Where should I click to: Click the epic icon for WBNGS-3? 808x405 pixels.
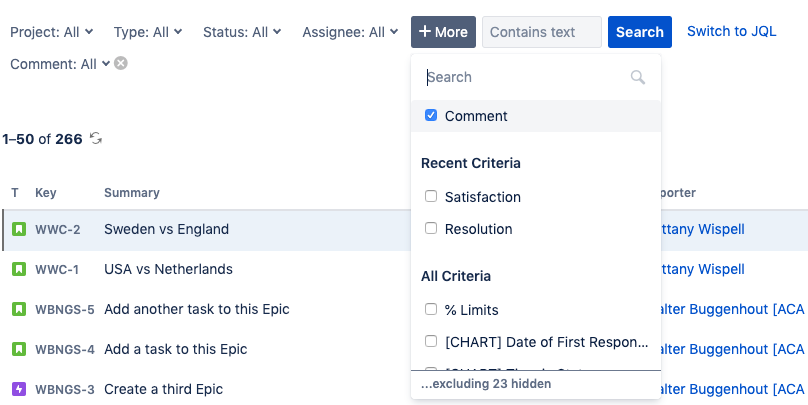18,389
